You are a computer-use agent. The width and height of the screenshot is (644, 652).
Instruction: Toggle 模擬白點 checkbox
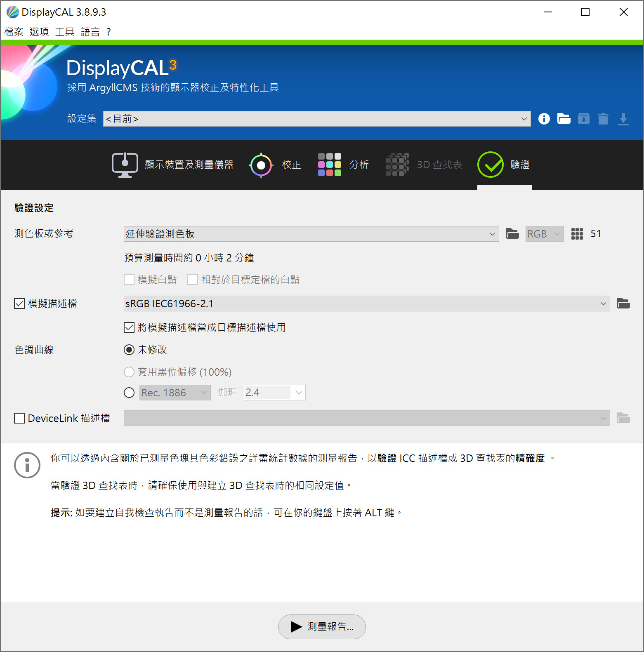(129, 280)
